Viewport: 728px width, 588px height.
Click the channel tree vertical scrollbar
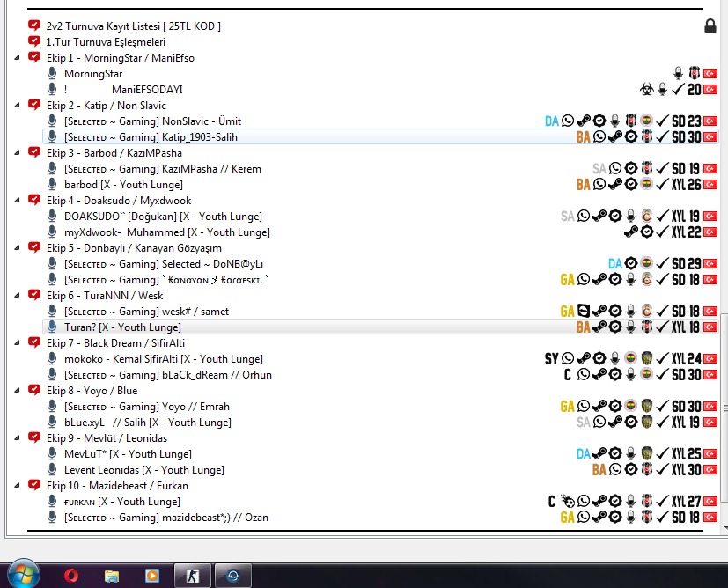(x=724, y=408)
